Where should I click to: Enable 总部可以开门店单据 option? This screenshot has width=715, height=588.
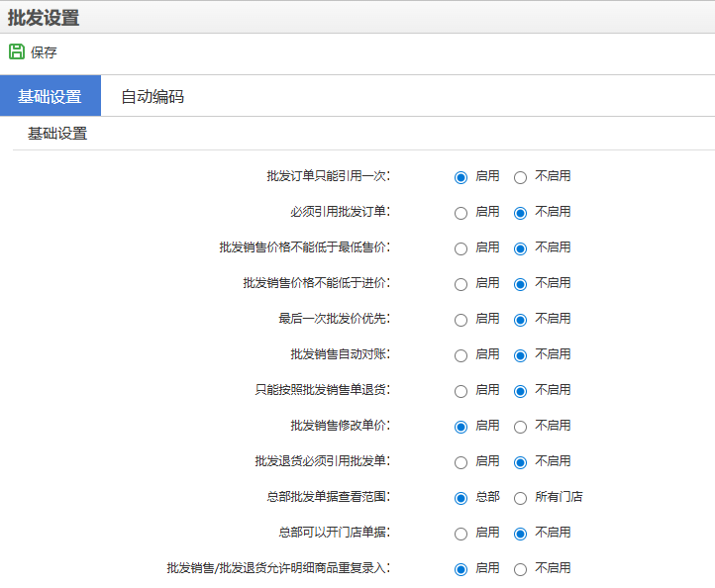coord(460,534)
